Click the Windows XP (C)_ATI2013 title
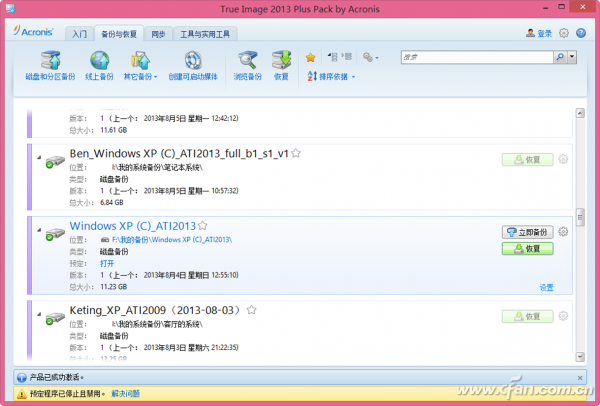The height and width of the screenshot is (406, 600). click(132, 226)
